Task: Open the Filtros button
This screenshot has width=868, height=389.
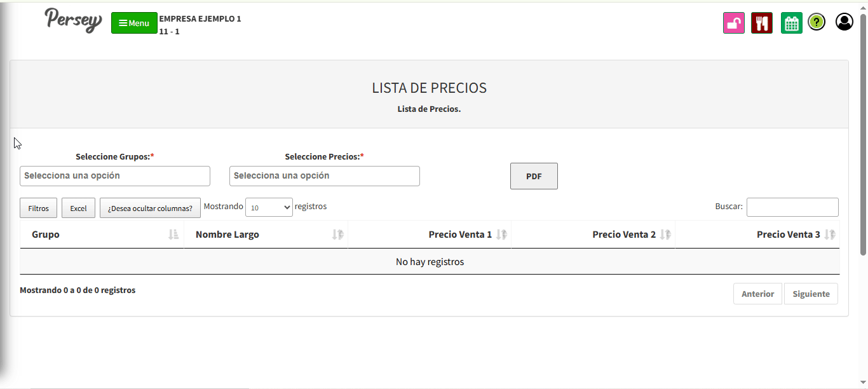Action: point(39,208)
